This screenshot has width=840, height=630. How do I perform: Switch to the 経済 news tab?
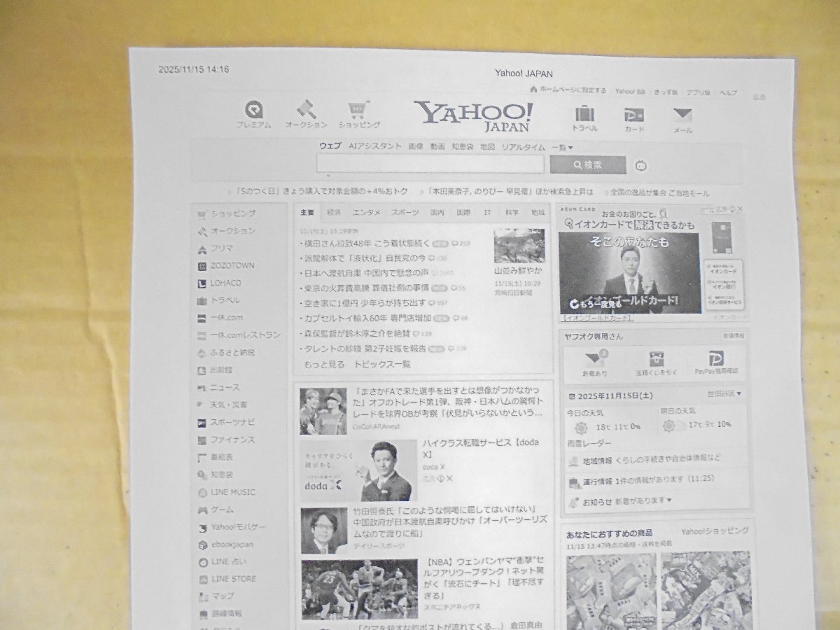click(x=333, y=212)
